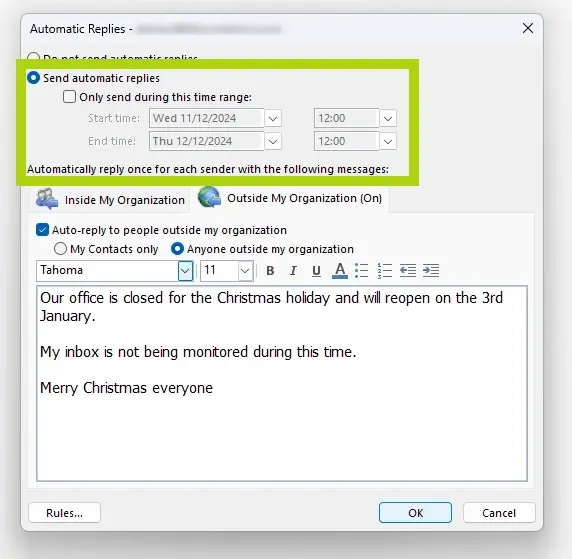The width and height of the screenshot is (572, 559).
Task: Underline the selected reply text
Action: (316, 271)
